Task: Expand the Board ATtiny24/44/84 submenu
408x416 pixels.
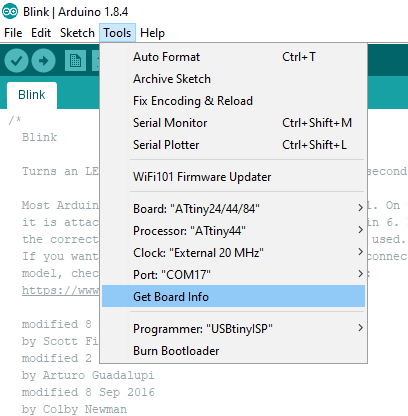Action: pyautogui.click(x=233, y=209)
